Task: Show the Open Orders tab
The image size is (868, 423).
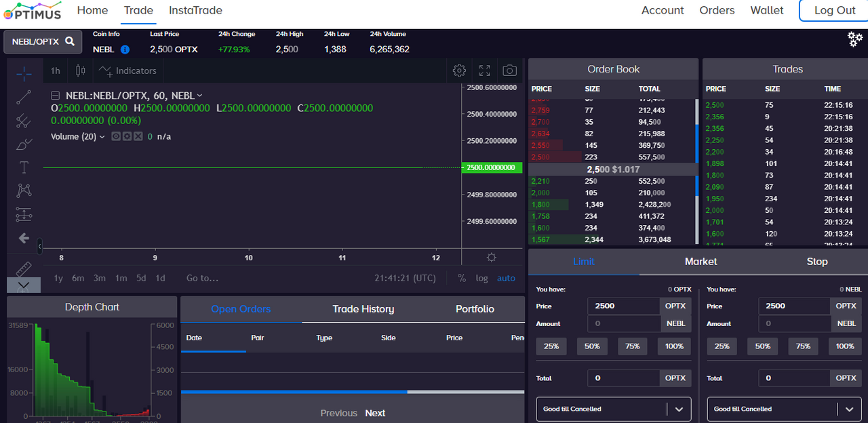Action: coord(241,309)
